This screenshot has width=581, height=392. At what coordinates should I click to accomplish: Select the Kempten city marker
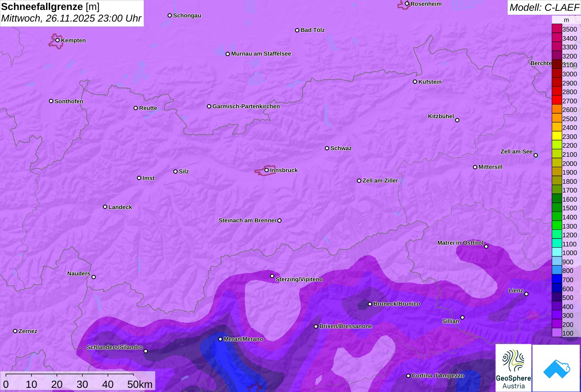pyautogui.click(x=58, y=40)
